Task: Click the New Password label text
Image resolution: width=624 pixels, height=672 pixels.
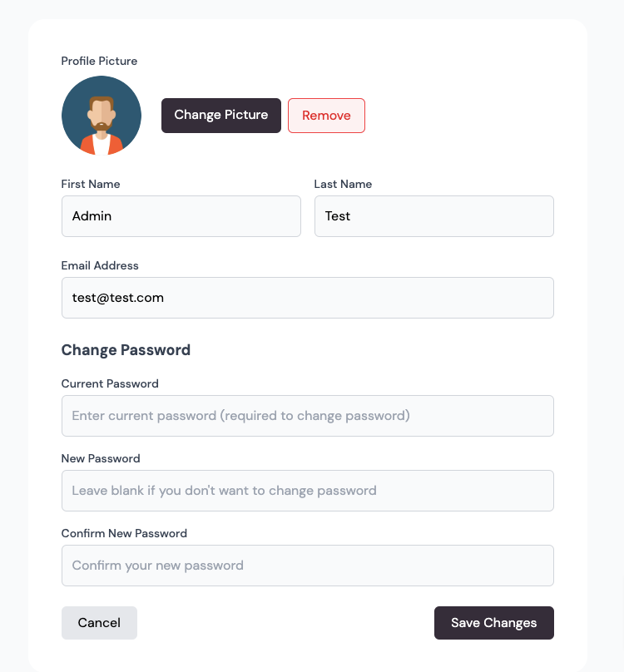Action: point(101,458)
